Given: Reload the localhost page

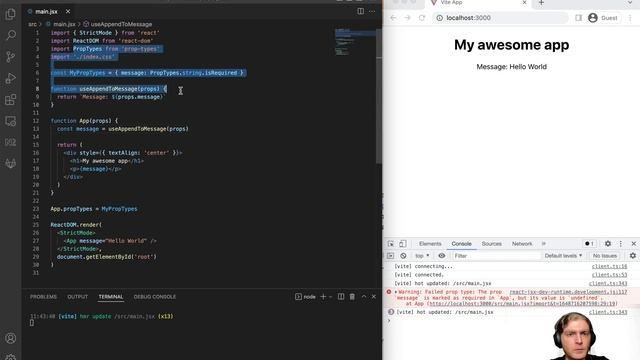Looking at the screenshot, I should [422, 18].
